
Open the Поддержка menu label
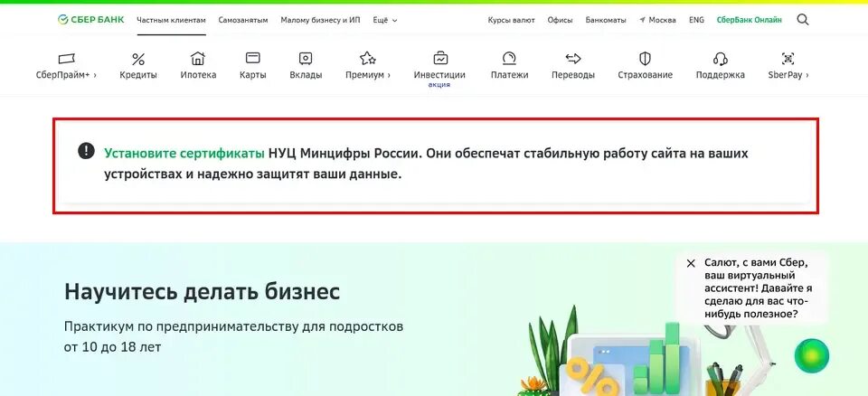pyautogui.click(x=721, y=75)
